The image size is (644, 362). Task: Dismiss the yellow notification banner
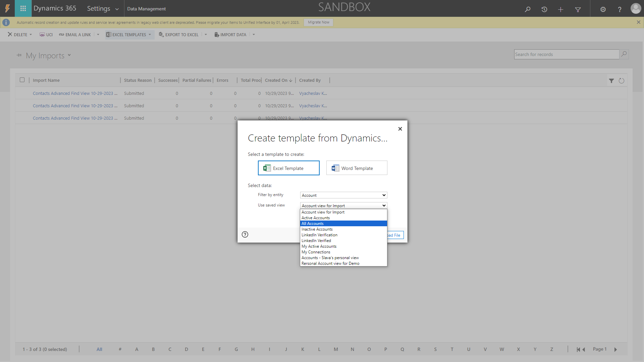pos(638,22)
